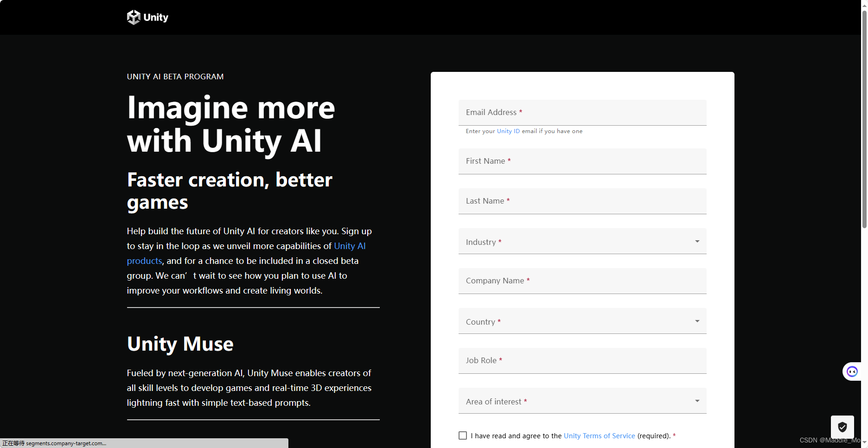Open the Unity ID link
The image size is (868, 448).
[x=508, y=131]
